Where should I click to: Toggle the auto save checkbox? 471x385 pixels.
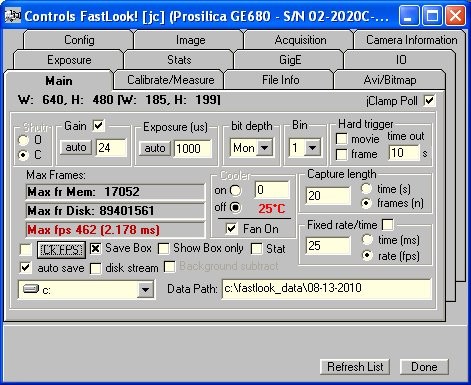point(26,268)
